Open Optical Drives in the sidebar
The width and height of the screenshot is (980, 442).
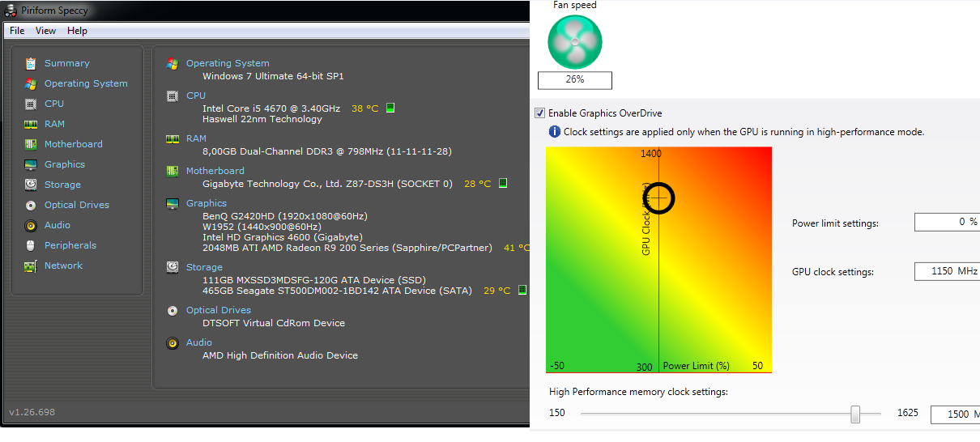point(76,205)
